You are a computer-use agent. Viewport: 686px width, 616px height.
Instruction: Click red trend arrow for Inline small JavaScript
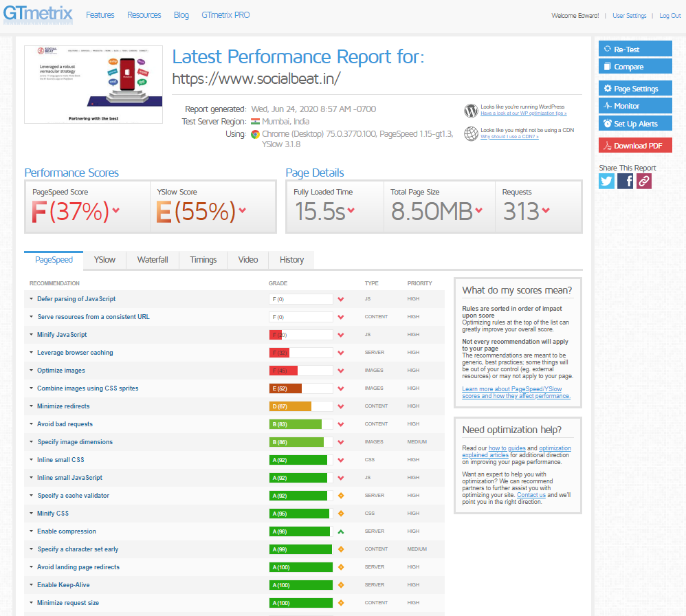[341, 478]
